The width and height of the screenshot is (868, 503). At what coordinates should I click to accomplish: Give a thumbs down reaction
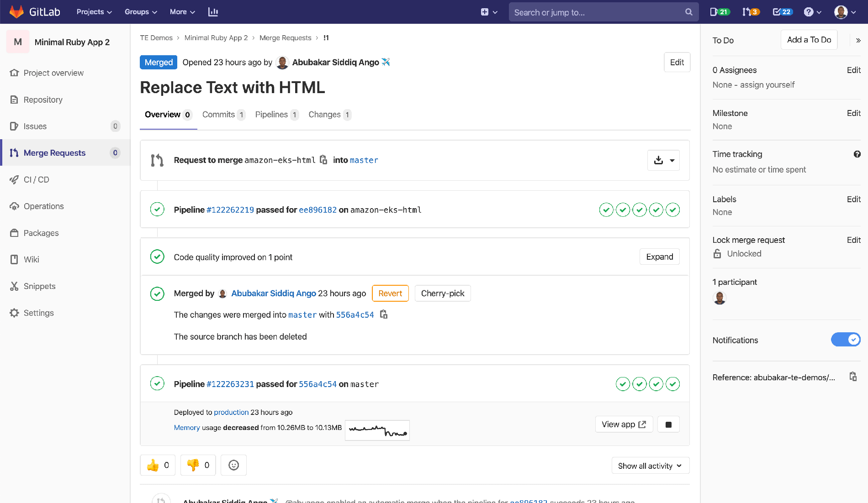pyautogui.click(x=197, y=465)
